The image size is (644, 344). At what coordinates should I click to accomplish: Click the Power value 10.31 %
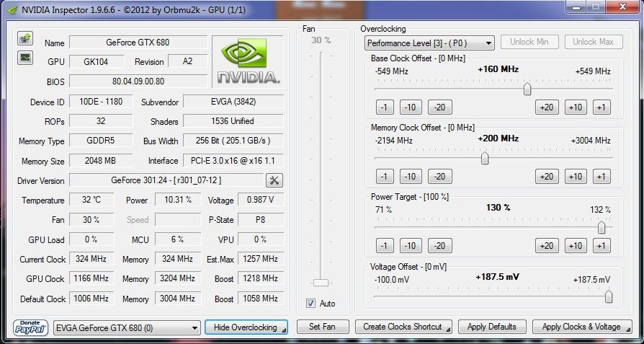coord(178,200)
